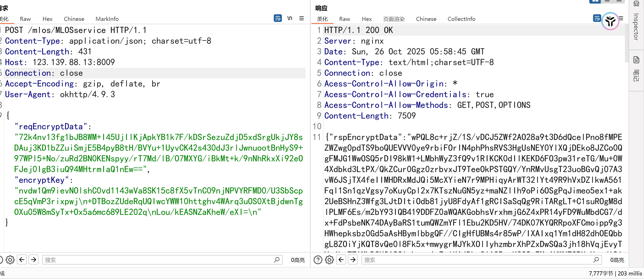The image size is (644, 279).
Task: Toggle word wrap in response panel
Action: (x=597, y=18)
